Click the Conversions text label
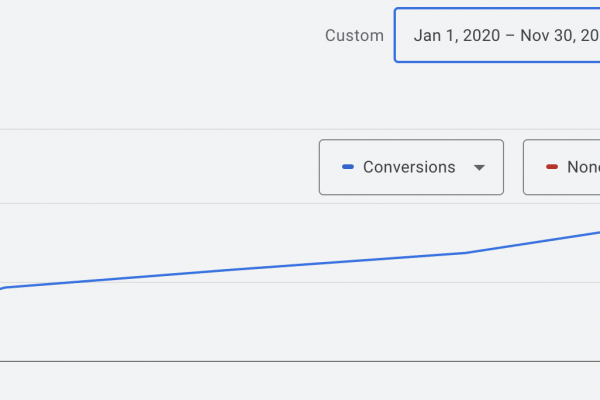Viewport: 600px width, 400px height. [409, 168]
